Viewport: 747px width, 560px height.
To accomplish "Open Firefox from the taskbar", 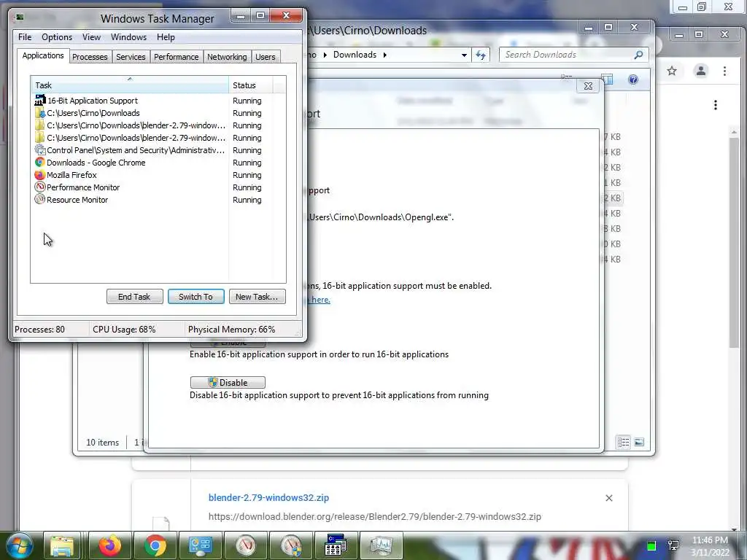I will [x=109, y=545].
